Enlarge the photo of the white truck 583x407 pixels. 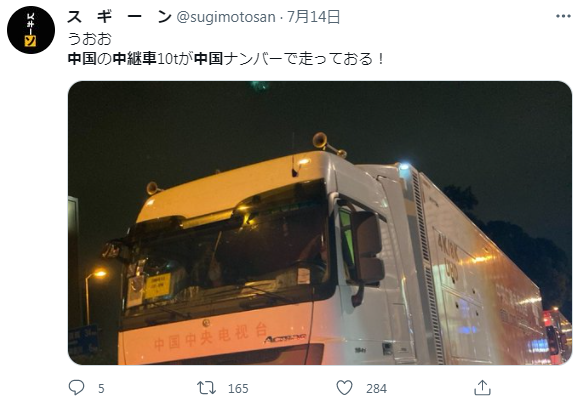320,223
